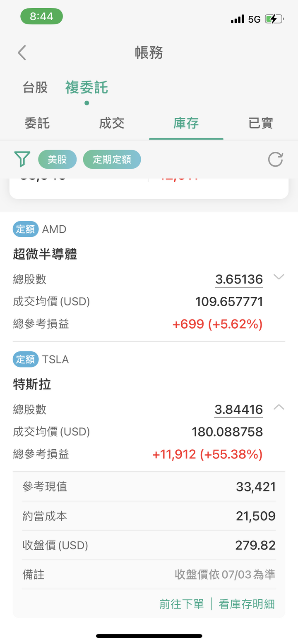Open the filter funnel icon

pos(22,159)
